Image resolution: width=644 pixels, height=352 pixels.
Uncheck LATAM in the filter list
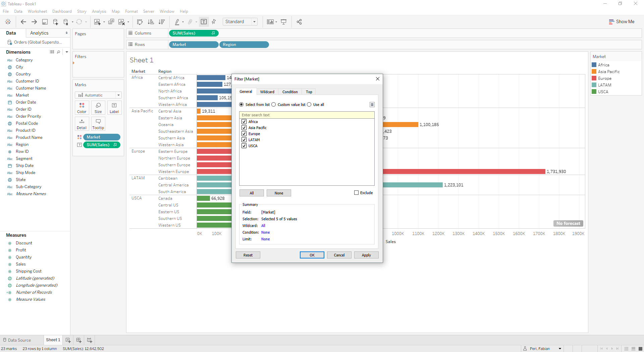click(x=244, y=140)
